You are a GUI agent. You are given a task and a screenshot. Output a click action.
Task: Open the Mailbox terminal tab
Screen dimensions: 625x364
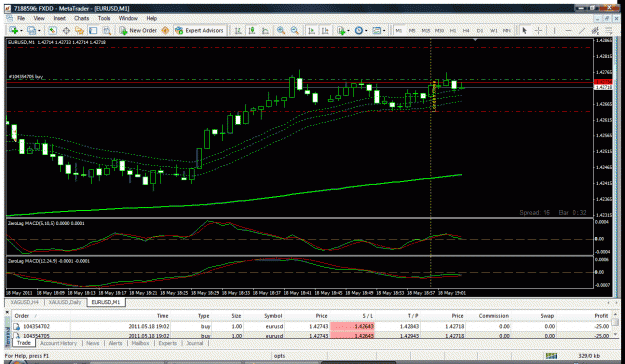[140, 343]
